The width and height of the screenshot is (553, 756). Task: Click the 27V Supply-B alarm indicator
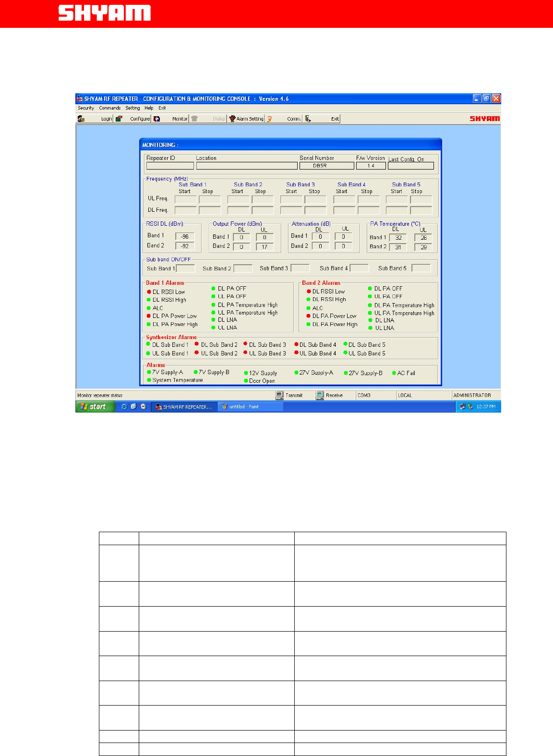pos(346,373)
